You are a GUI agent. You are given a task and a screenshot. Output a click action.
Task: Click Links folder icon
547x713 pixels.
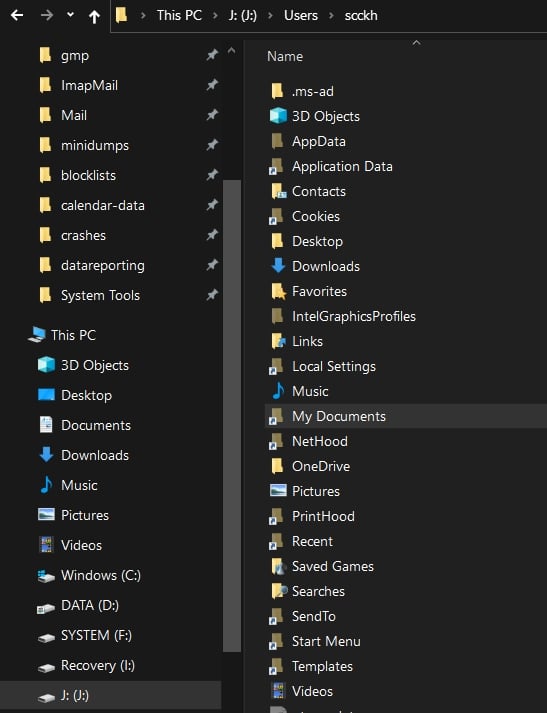[278, 341]
